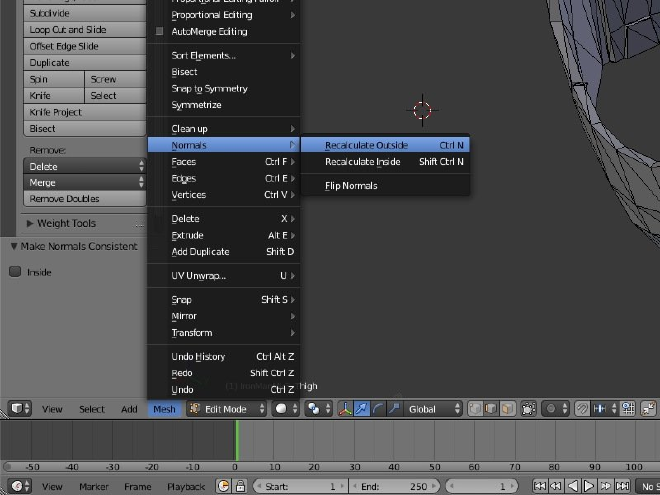
Task: Toggle snap during transform magnet
Action: pos(582,409)
